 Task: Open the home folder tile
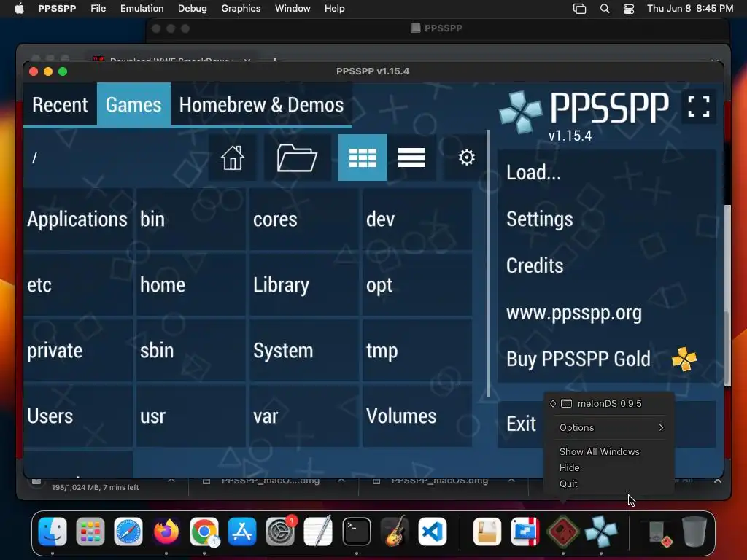[x=190, y=285]
